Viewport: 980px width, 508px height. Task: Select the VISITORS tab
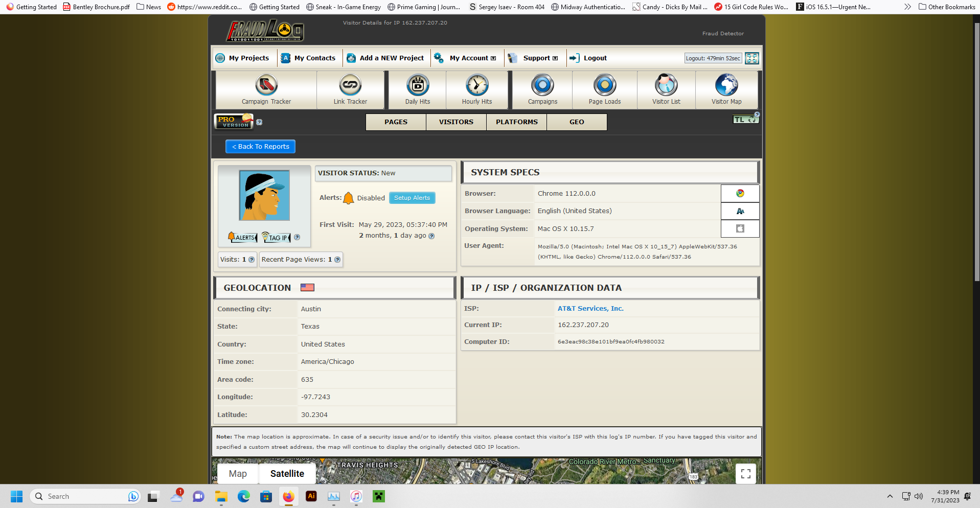pyautogui.click(x=456, y=122)
